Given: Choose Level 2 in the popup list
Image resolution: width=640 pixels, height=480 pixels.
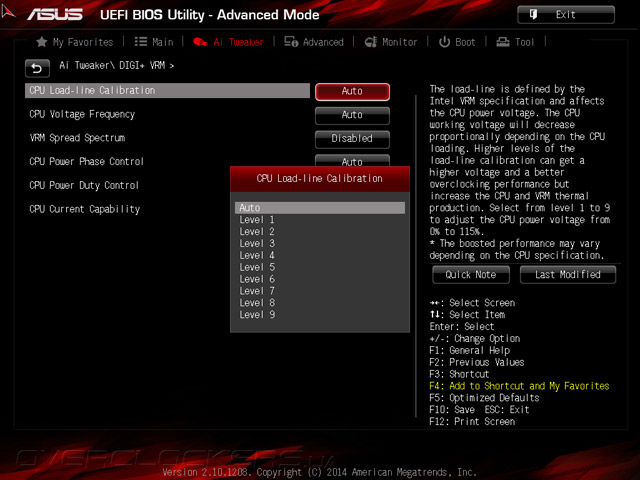Looking at the screenshot, I should pyautogui.click(x=320, y=231).
